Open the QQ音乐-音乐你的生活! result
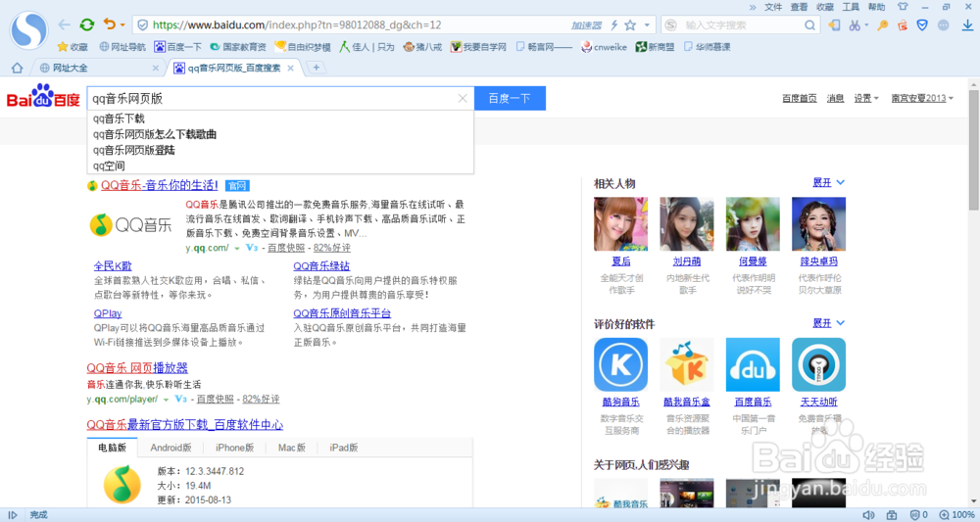This screenshot has height=522, width=980. [x=160, y=185]
